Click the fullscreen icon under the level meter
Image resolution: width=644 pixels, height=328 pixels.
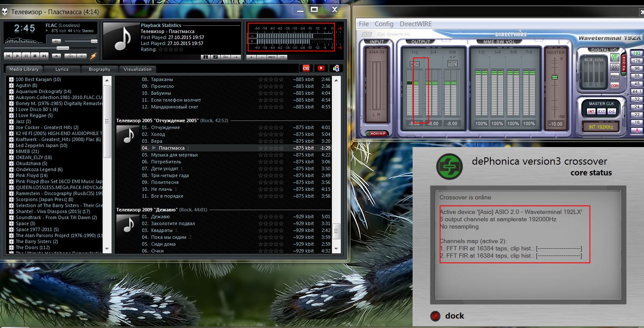282,57
